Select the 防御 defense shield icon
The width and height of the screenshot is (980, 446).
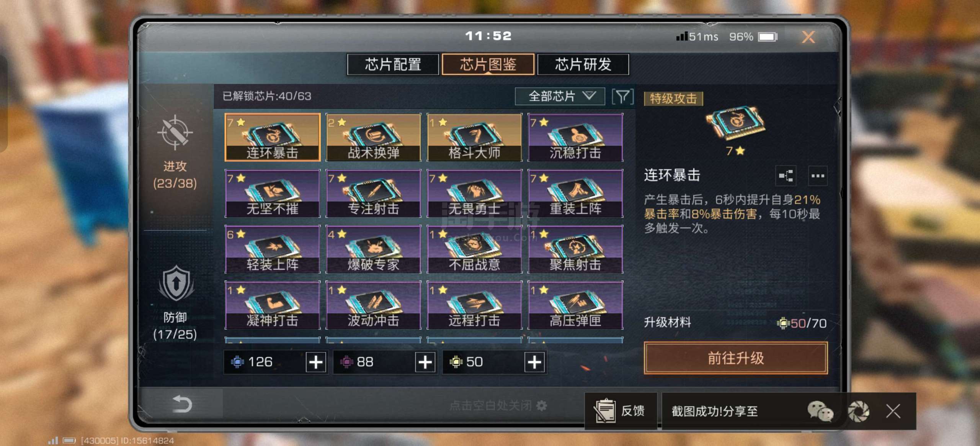point(176,284)
